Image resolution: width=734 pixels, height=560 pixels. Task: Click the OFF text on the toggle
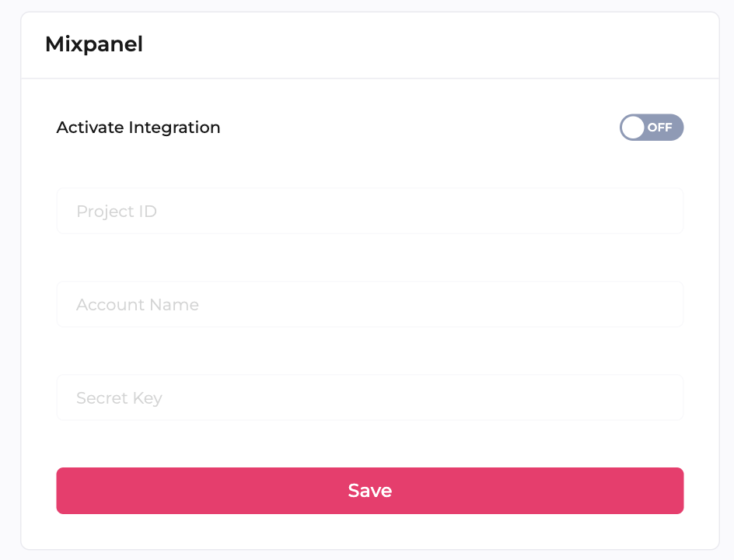pos(660,128)
